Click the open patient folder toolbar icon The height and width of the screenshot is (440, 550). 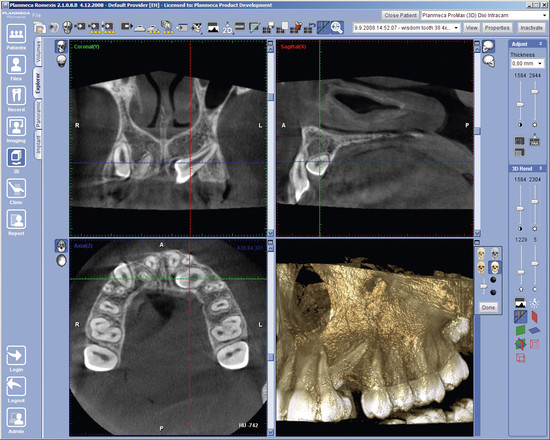point(40,27)
